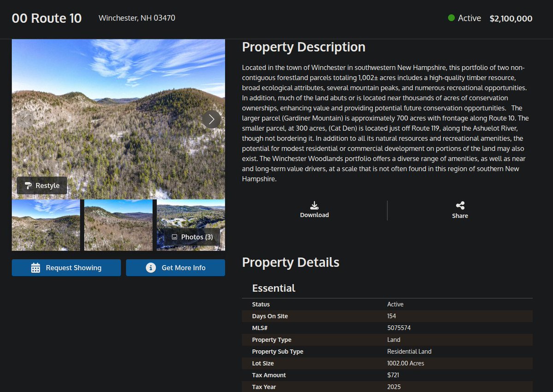The width and height of the screenshot is (553, 392).
Task: Click the Download label text
Action: 314,215
